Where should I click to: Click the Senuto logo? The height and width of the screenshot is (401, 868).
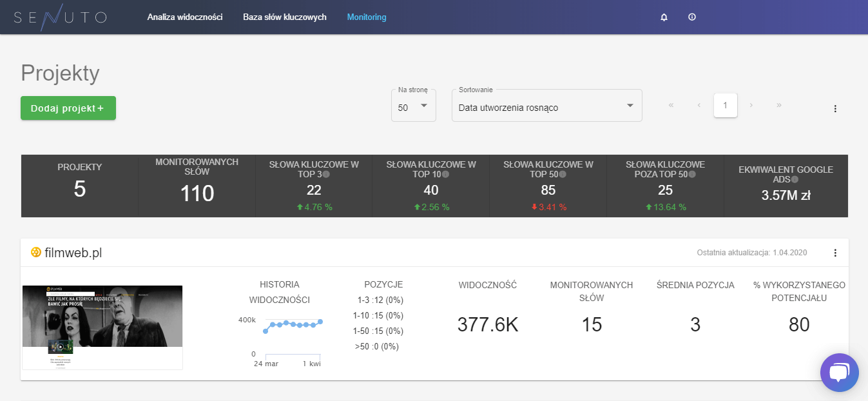[60, 17]
